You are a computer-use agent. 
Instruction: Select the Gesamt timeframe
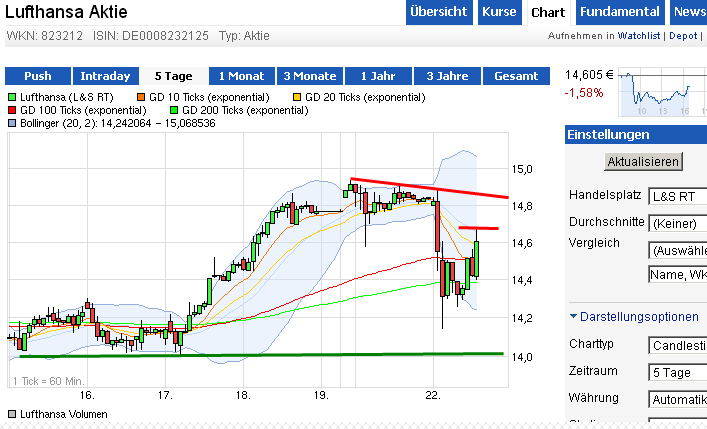pos(516,76)
